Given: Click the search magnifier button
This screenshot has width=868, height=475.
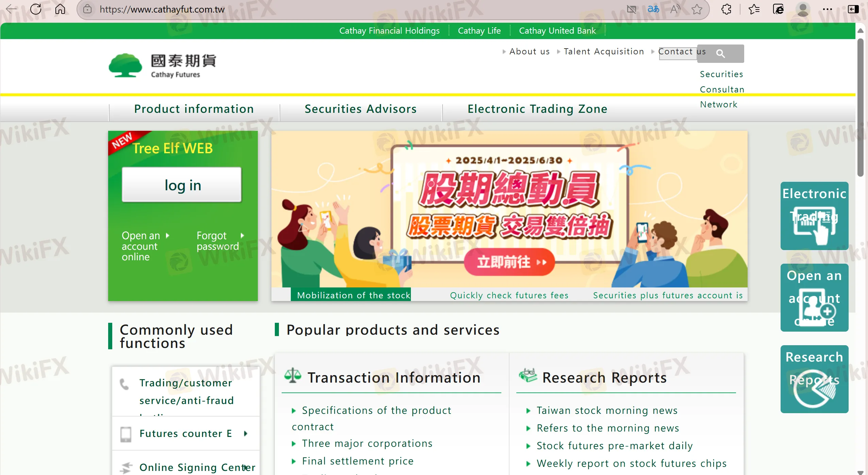Looking at the screenshot, I should pos(720,53).
